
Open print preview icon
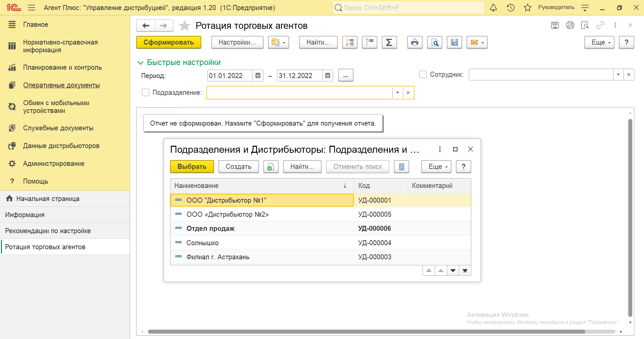tap(434, 43)
